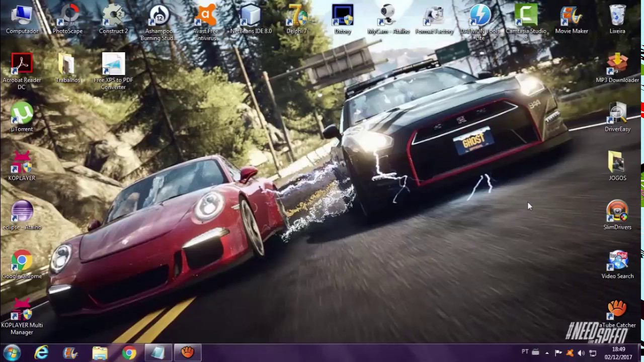Select the DAEMON Tools Lite icon
The image size is (644, 362).
coord(480,23)
